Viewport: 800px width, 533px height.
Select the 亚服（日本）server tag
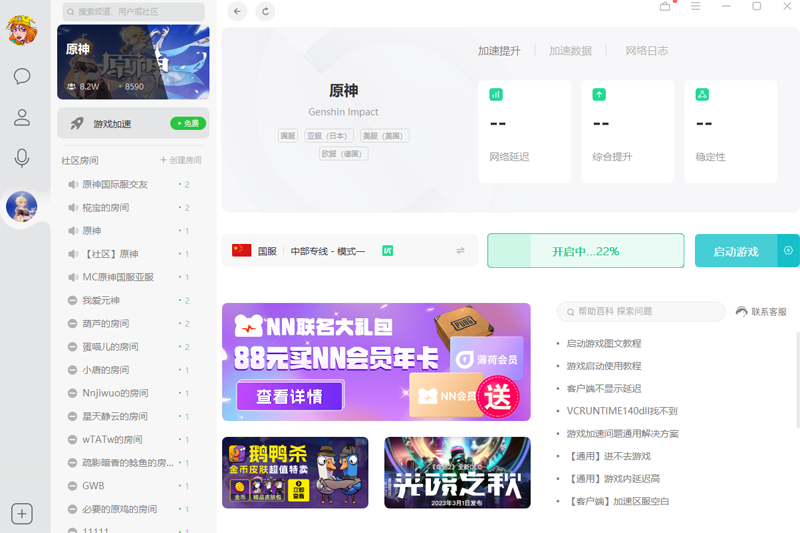pos(329,136)
